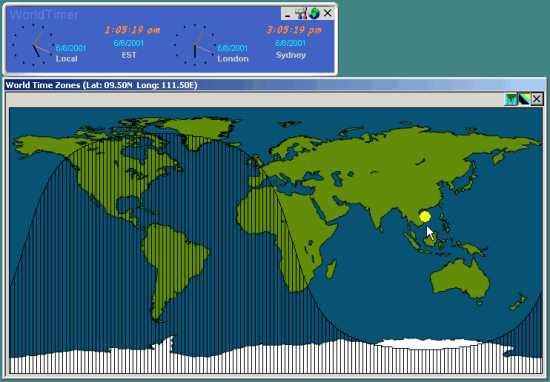This screenshot has width=550, height=382.
Task: Click the globe world map icon
Action: [x=314, y=13]
